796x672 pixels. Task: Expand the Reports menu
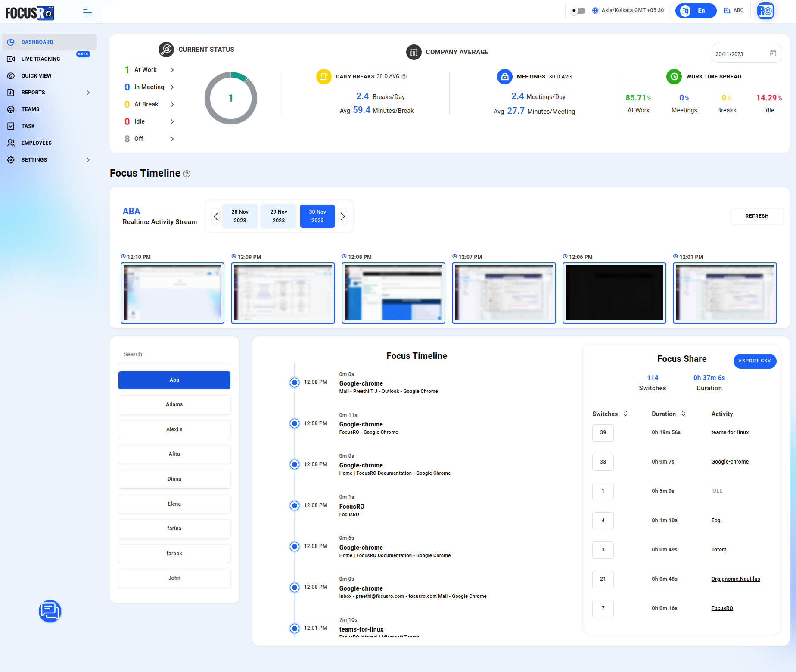[88, 92]
